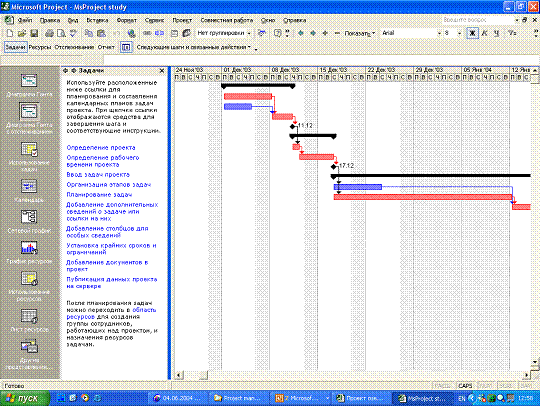Open the Task Usage view icon

[29, 149]
